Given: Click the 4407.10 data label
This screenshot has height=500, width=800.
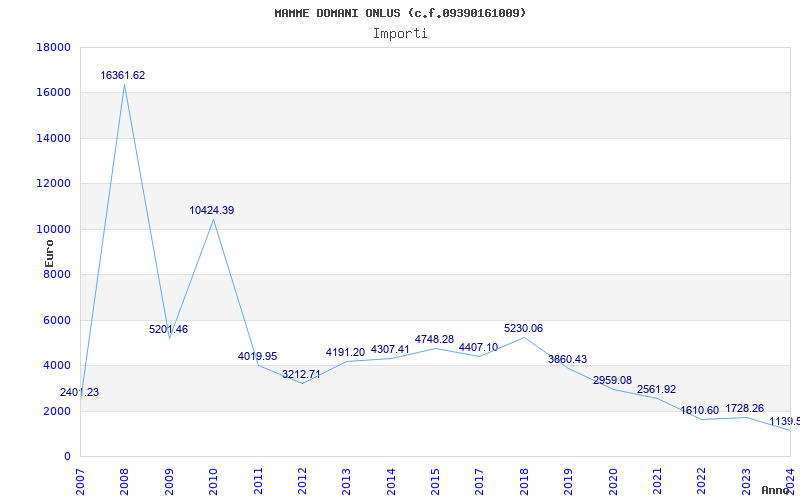Looking at the screenshot, I should pyautogui.click(x=479, y=347).
